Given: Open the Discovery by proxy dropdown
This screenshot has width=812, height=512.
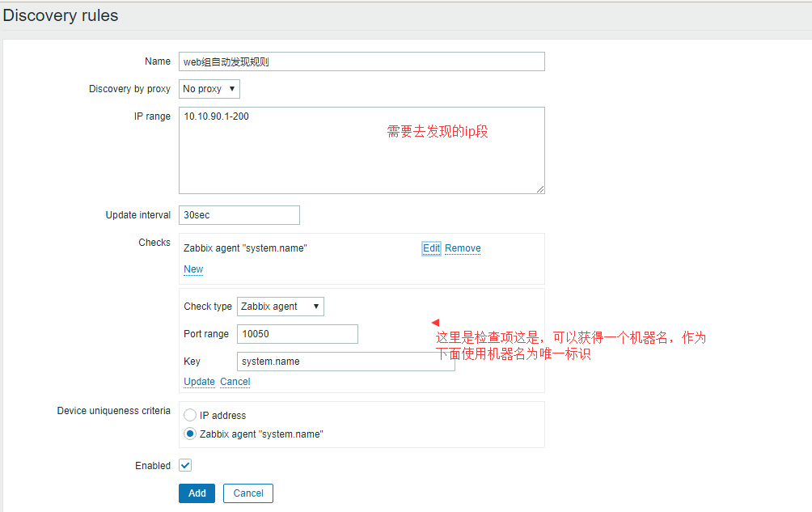Looking at the screenshot, I should click(209, 89).
